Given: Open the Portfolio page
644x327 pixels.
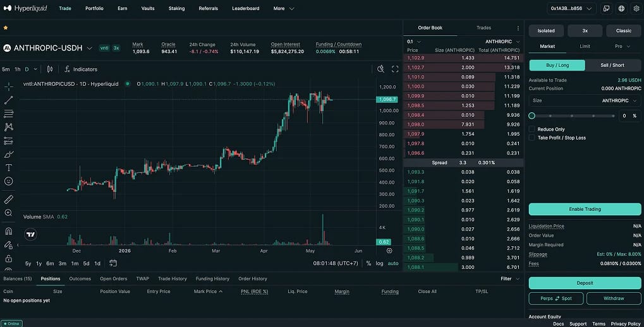Looking at the screenshot, I should point(94,8).
